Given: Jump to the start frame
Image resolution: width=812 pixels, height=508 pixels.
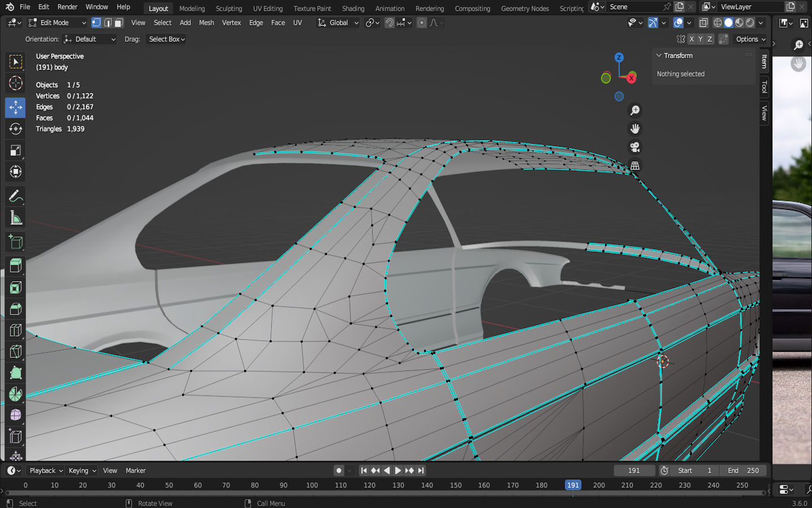Looking at the screenshot, I should pos(364,471).
